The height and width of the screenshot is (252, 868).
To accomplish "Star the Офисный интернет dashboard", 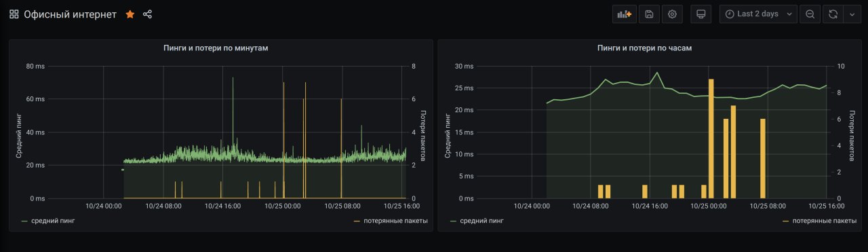I will point(130,14).
